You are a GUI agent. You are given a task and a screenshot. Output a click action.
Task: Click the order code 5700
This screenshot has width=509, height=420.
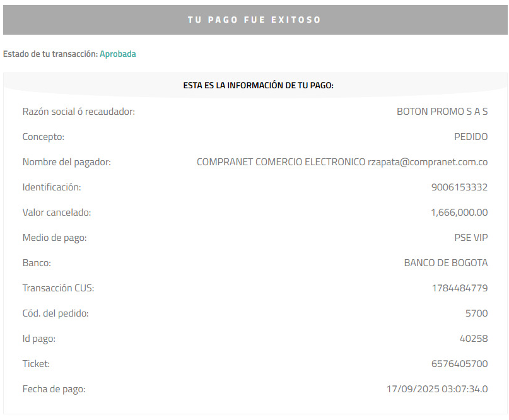477,313
